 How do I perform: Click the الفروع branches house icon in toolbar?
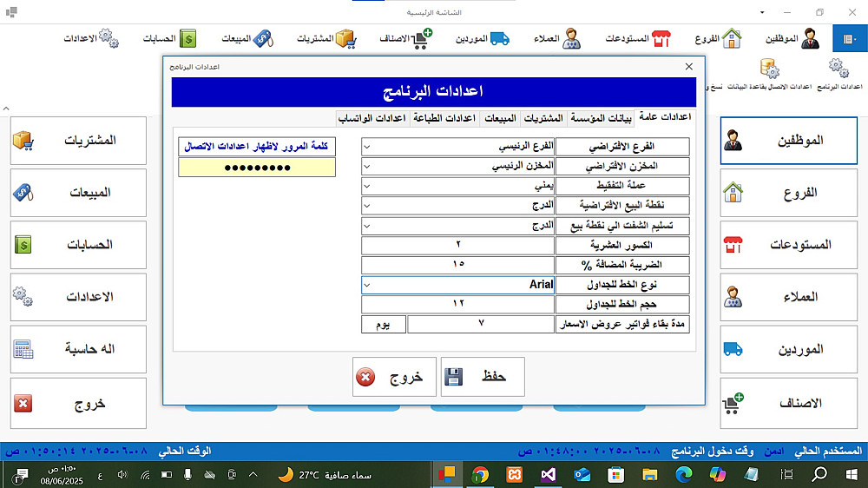[718, 39]
